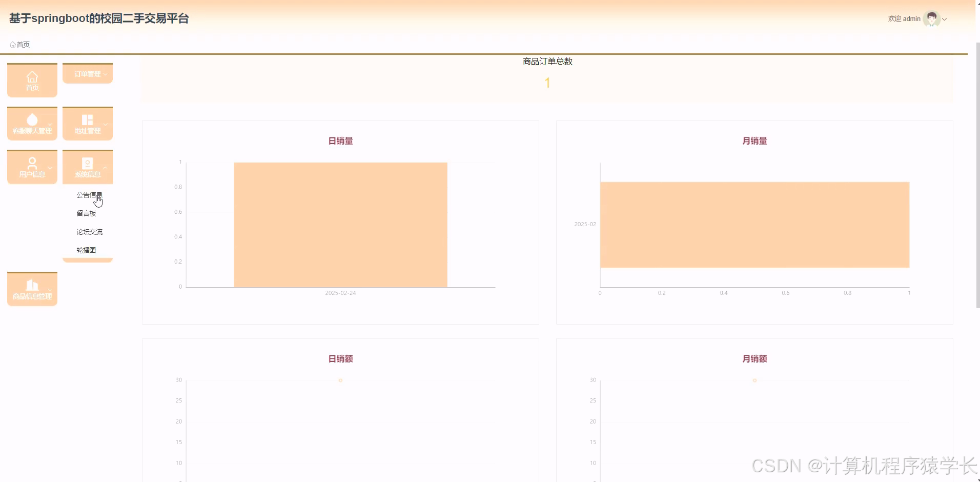Click the data point in 月销额 chart
The height and width of the screenshot is (482, 980).
pyautogui.click(x=754, y=380)
